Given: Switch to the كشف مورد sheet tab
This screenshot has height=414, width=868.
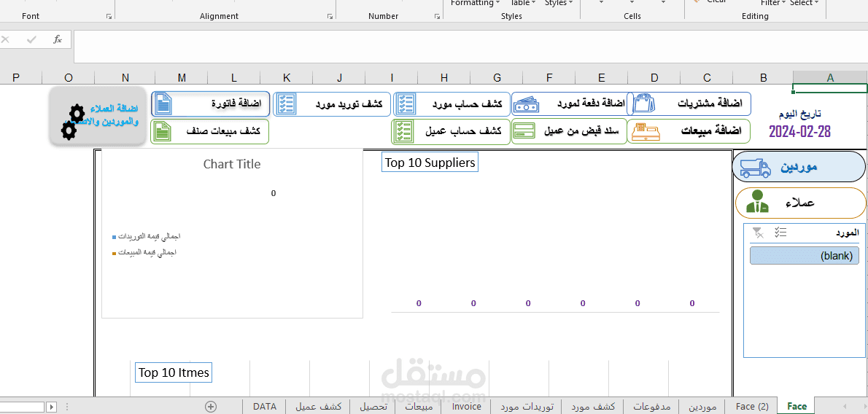Looking at the screenshot, I should click(593, 407).
